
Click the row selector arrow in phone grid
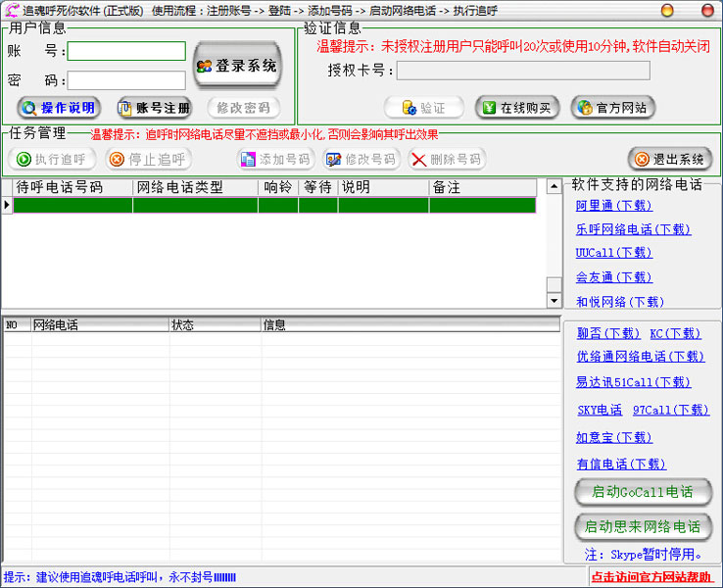tap(7, 205)
